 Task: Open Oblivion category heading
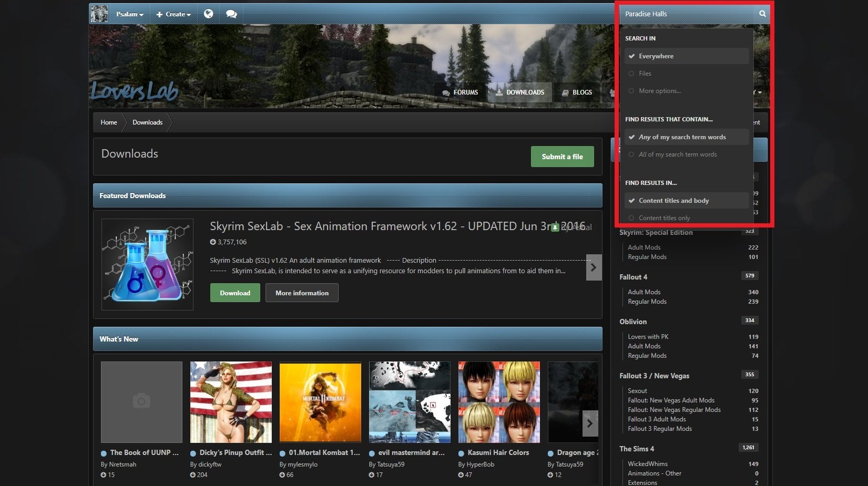click(x=633, y=322)
